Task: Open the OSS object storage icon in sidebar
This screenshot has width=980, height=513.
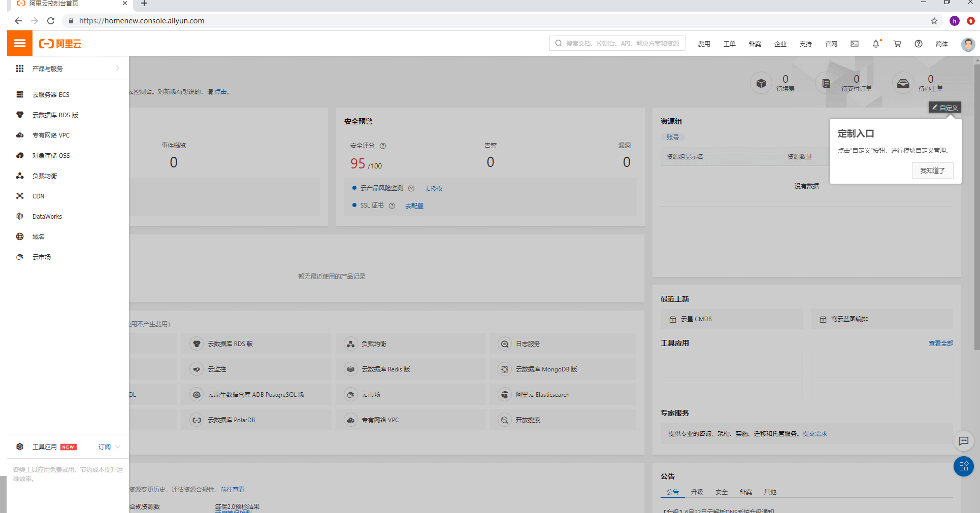Action: [20, 155]
